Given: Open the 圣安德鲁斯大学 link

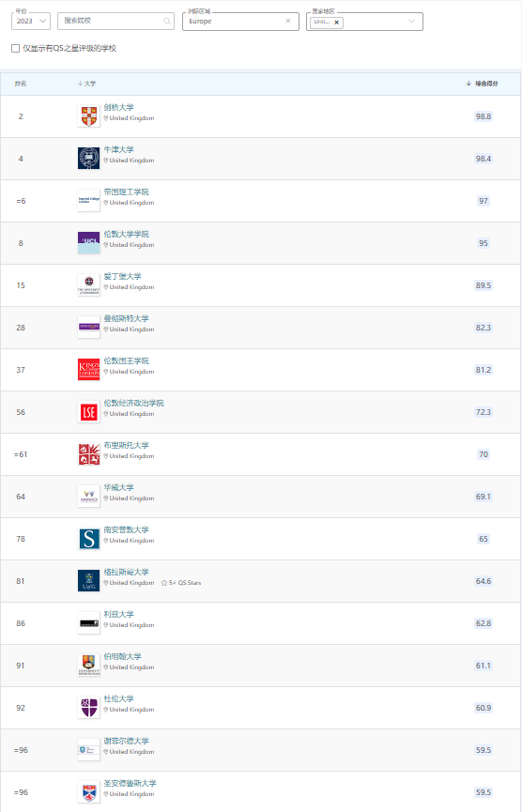Looking at the screenshot, I should (x=130, y=783).
